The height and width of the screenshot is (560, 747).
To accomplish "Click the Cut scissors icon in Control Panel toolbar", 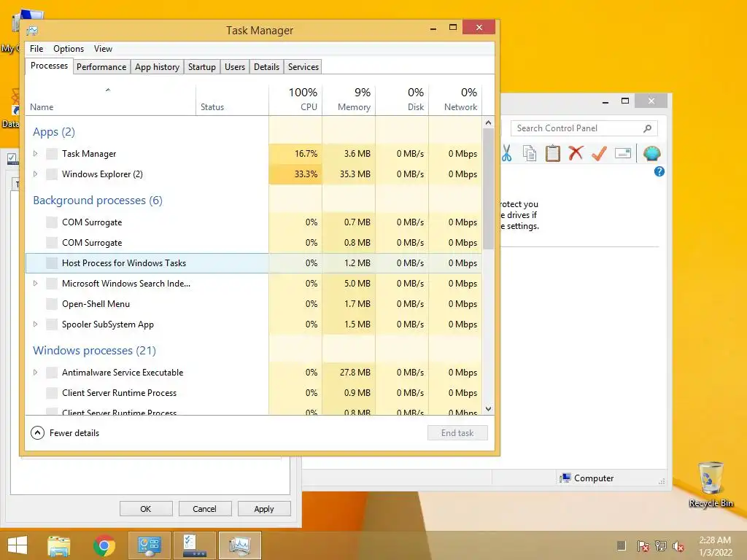I will pyautogui.click(x=506, y=153).
